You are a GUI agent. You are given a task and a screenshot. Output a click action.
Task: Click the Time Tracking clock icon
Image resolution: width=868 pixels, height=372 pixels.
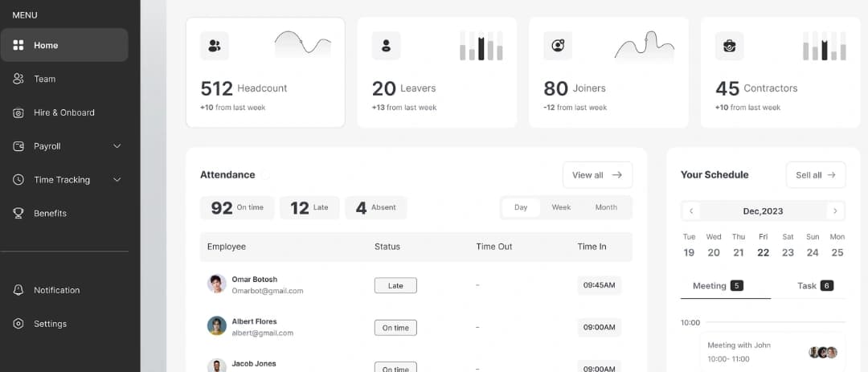pos(18,179)
